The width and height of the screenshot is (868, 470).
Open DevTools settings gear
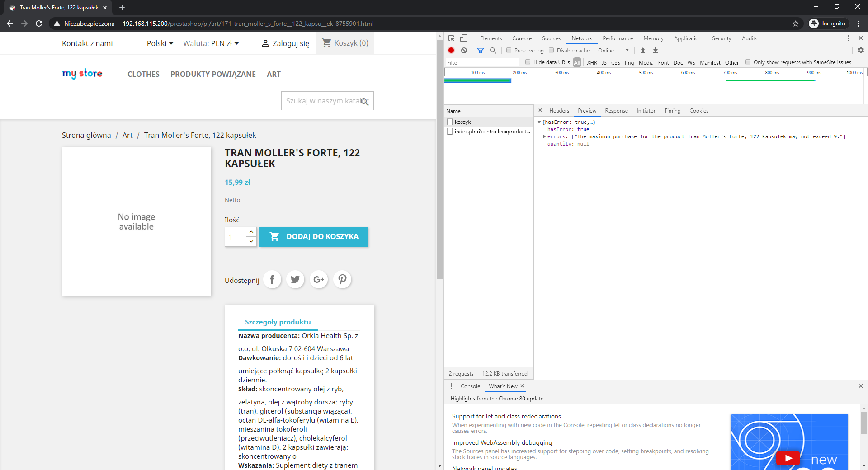click(x=860, y=50)
